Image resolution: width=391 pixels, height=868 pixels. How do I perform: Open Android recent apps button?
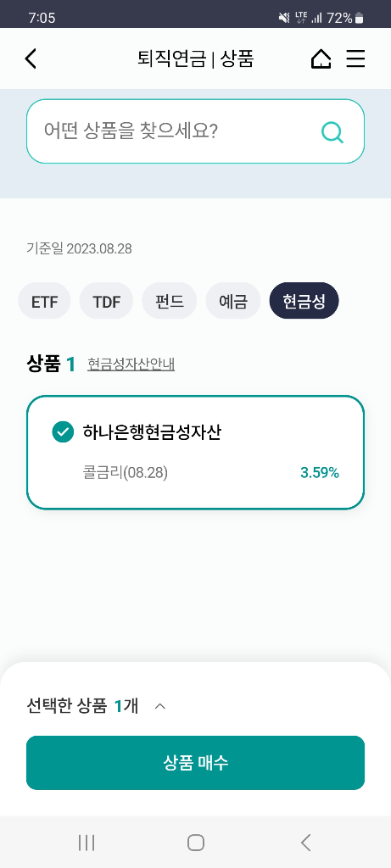click(x=87, y=843)
